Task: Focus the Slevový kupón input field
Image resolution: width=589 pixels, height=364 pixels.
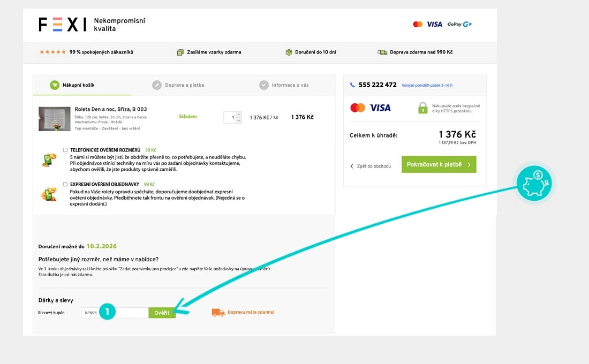Action: pyautogui.click(x=115, y=313)
